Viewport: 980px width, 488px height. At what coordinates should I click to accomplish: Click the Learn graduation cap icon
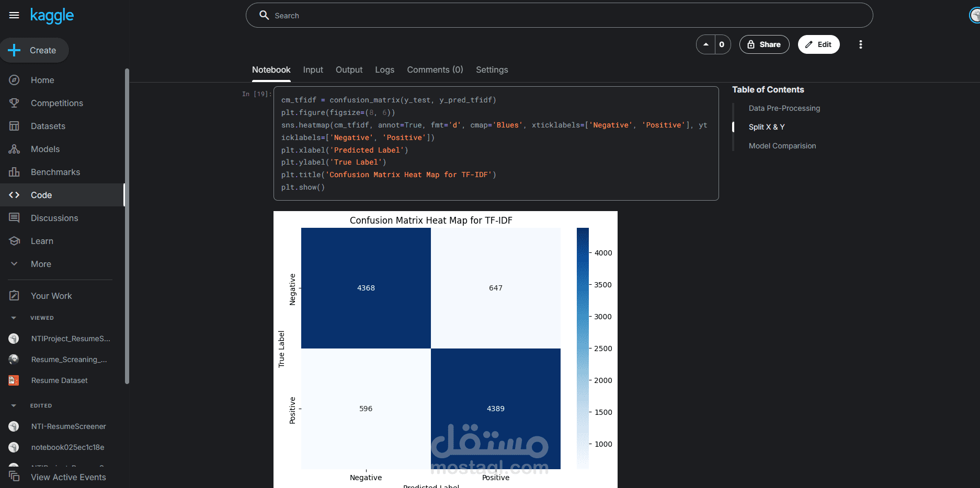14,241
